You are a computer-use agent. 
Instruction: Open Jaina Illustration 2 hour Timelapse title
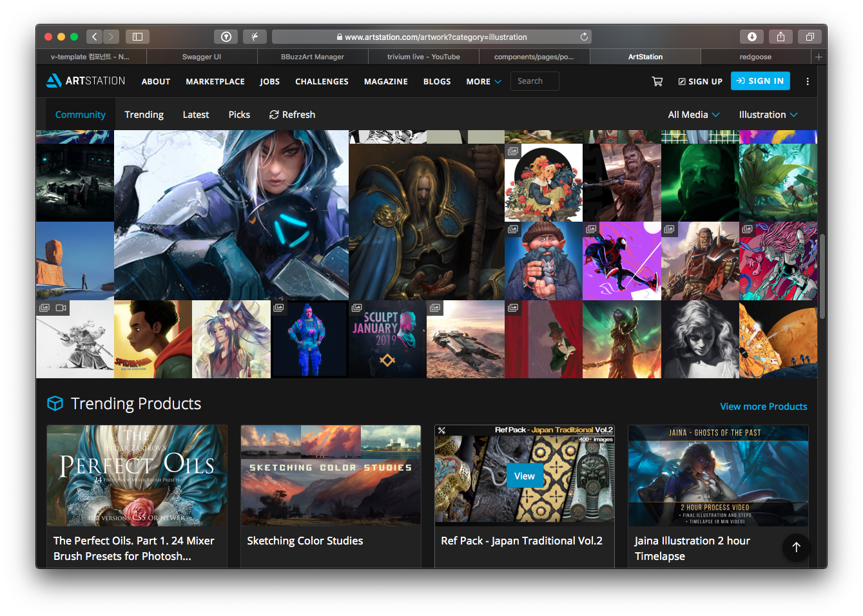[x=692, y=548]
